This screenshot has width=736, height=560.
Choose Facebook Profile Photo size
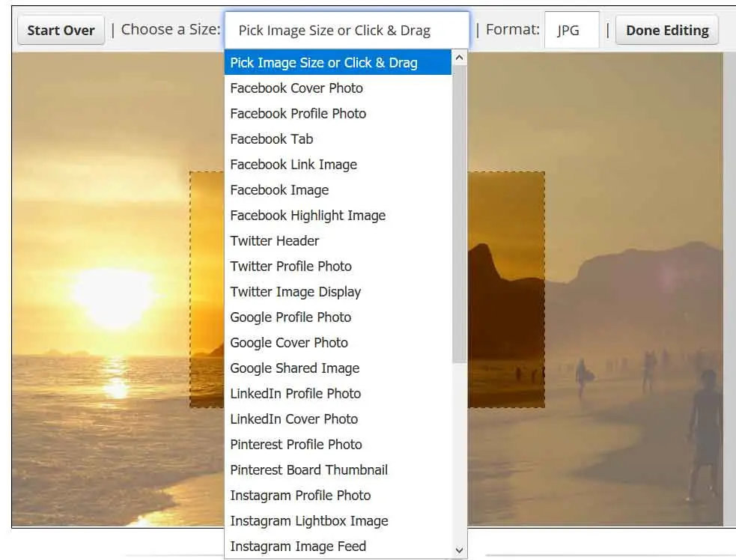pos(338,114)
